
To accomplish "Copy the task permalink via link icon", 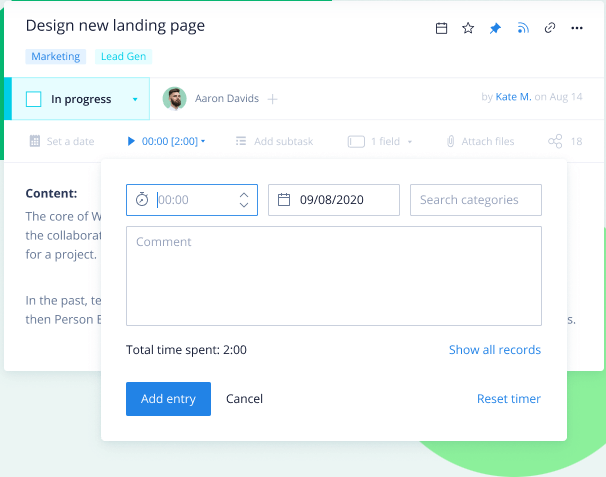I will (x=550, y=28).
